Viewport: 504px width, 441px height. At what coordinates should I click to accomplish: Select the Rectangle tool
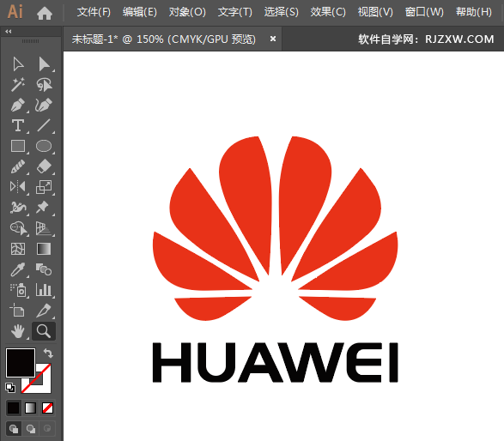tap(18, 146)
